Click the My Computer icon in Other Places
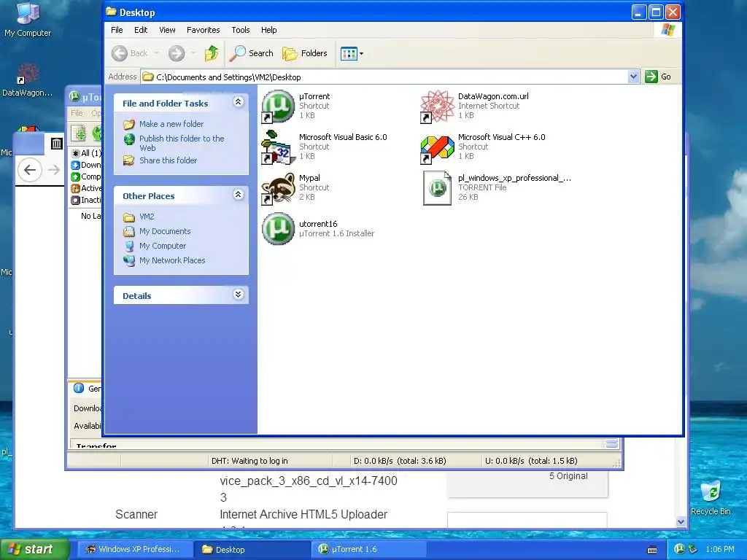747x560 pixels. [129, 246]
